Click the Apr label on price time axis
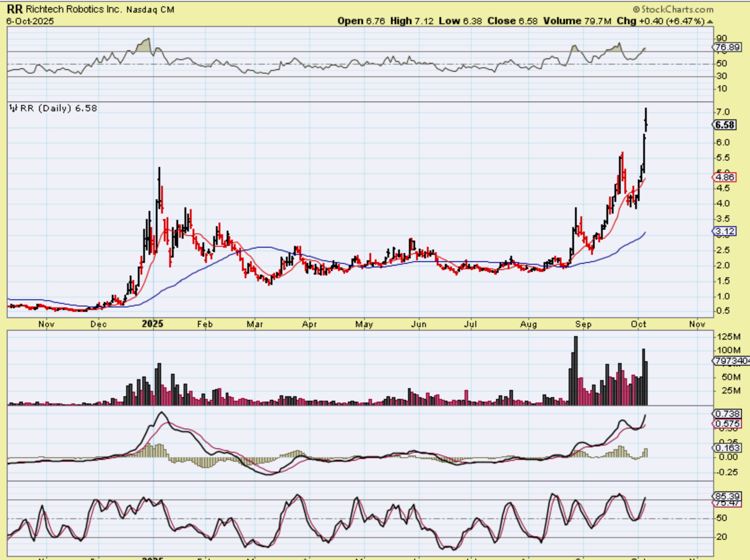The height and width of the screenshot is (560, 750). (x=309, y=324)
